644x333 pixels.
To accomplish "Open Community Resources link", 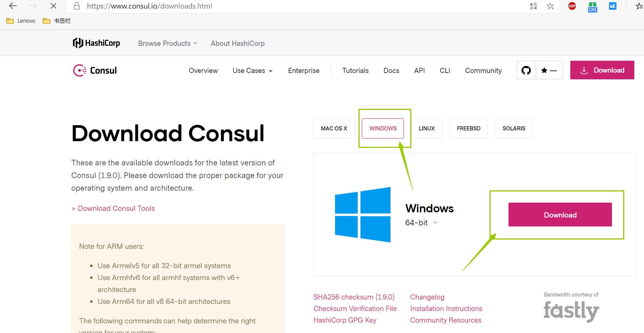I will [x=446, y=320].
